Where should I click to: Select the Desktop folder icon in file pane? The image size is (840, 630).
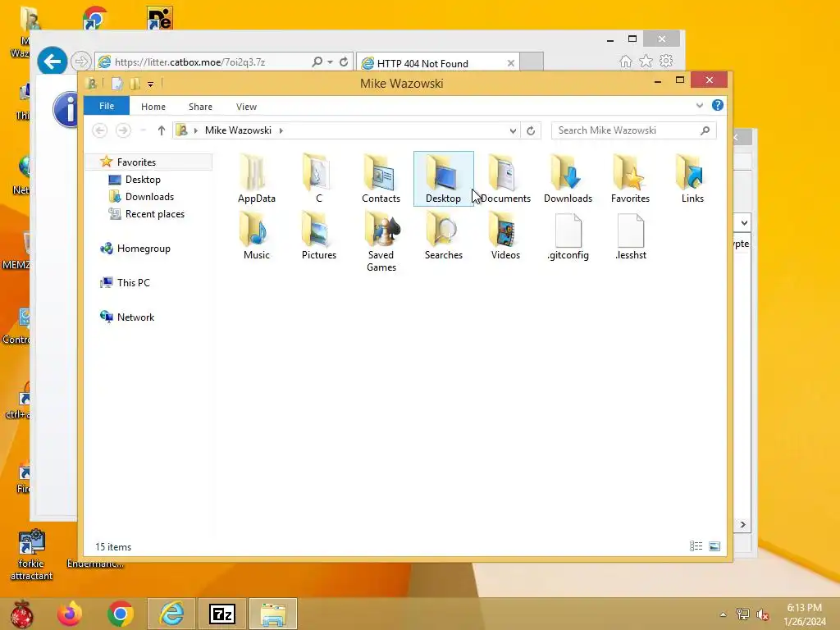pos(443,178)
